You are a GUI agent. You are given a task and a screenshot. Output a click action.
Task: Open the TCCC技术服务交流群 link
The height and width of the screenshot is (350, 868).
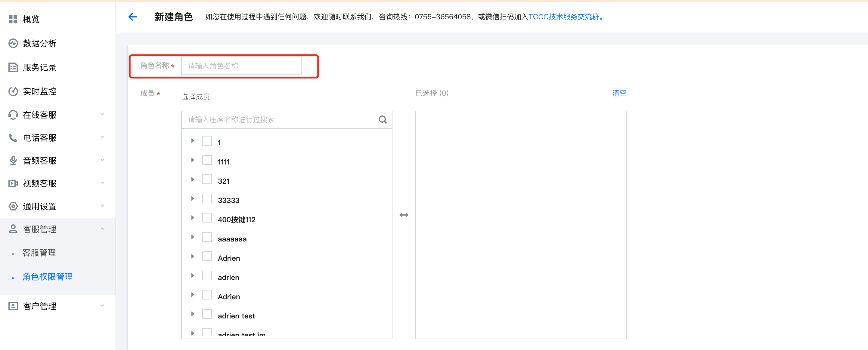coord(564,17)
